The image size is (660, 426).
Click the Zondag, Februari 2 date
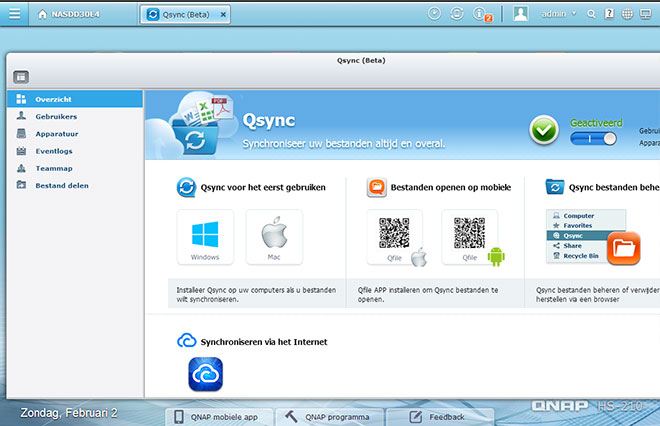point(69,413)
